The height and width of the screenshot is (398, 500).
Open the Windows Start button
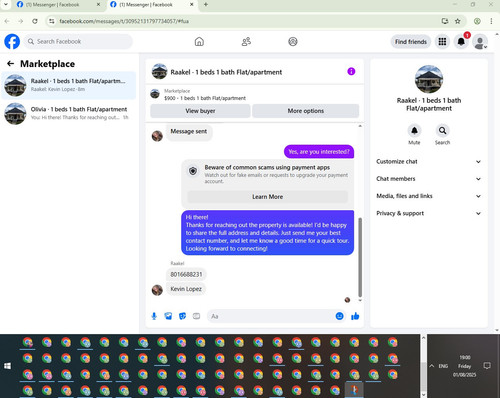7,366
